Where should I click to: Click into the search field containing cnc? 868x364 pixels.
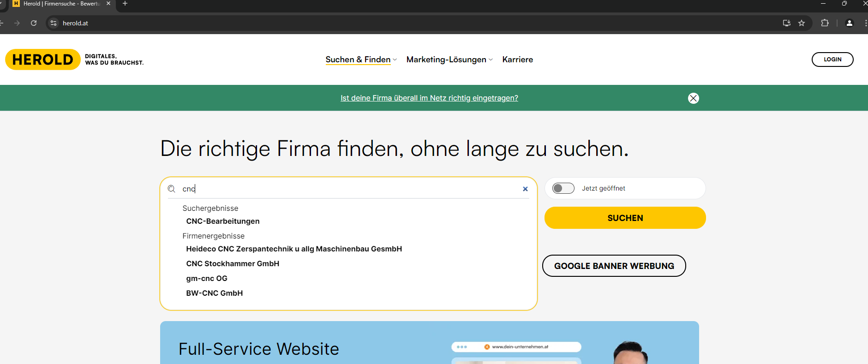point(348,189)
